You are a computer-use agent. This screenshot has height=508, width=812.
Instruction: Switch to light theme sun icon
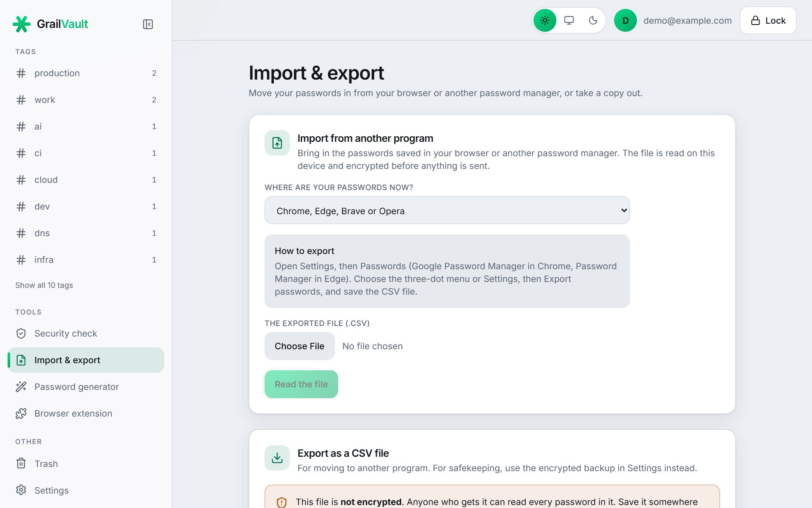[x=545, y=20]
